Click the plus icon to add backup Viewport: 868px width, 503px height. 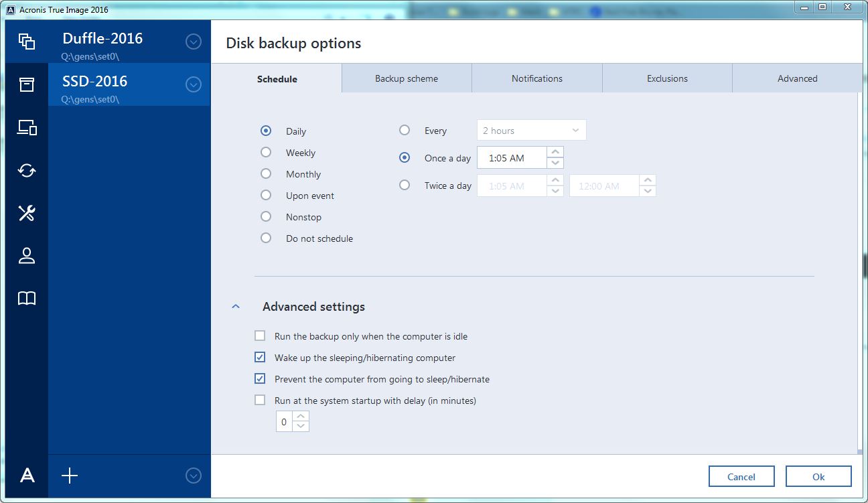pos(70,476)
